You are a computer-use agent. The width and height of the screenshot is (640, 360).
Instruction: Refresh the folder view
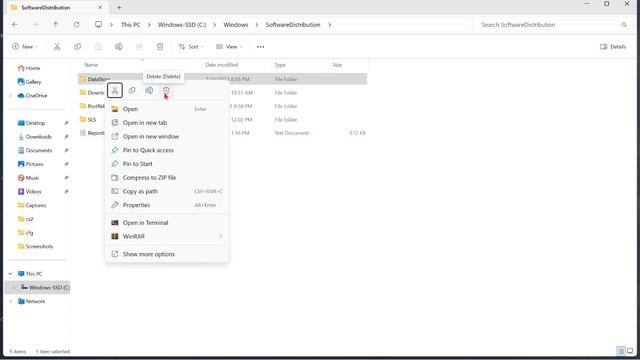[x=76, y=24]
